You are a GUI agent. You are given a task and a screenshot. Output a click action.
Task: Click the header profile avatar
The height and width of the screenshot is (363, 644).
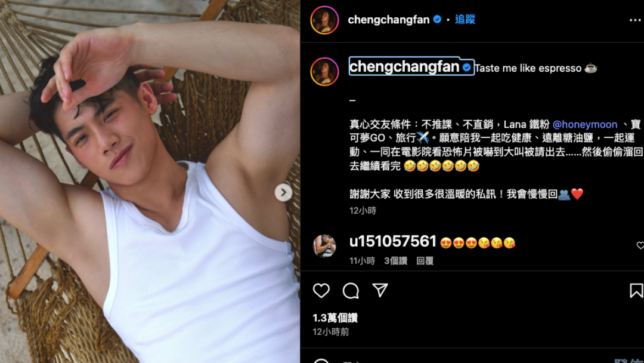324,20
